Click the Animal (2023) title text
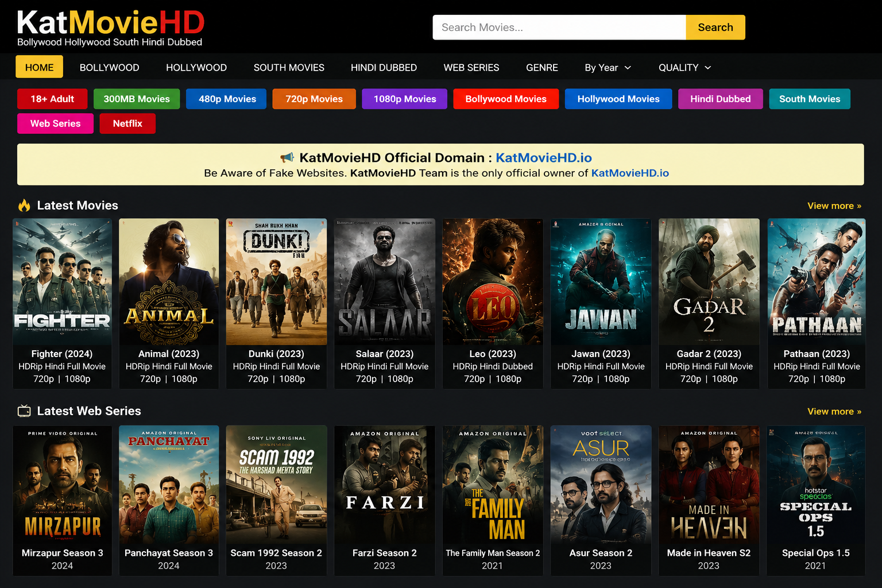882x588 pixels. pos(169,354)
